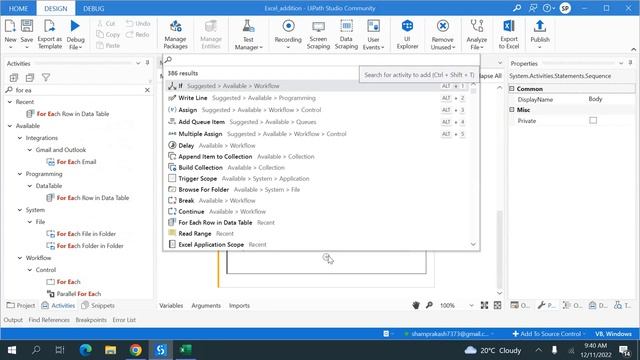The height and width of the screenshot is (360, 640).
Task: Switch to the HOME tab
Action: tap(18, 8)
